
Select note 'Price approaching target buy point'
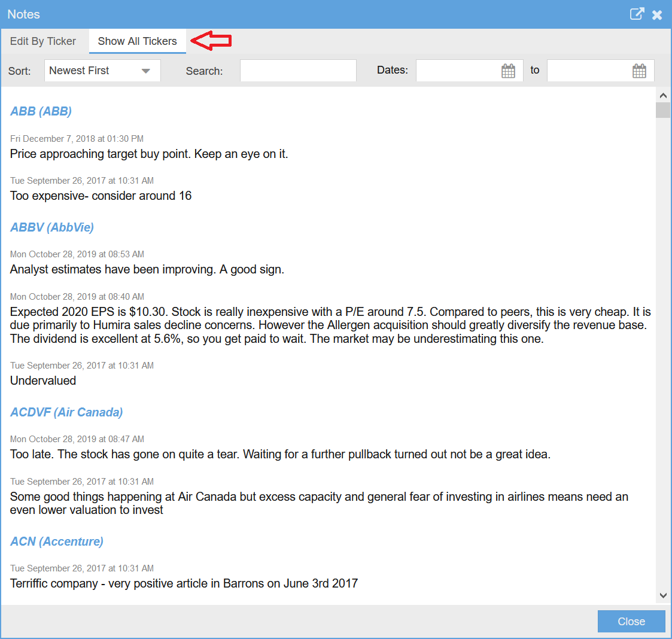tap(149, 154)
